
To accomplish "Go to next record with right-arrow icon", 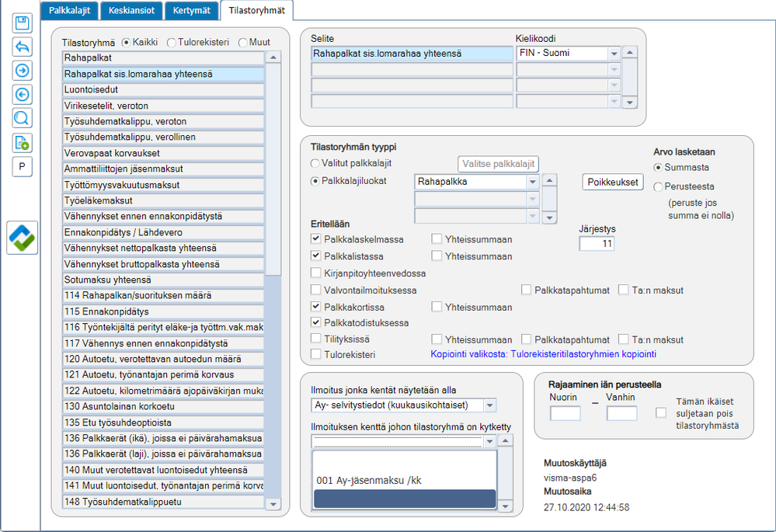I will point(23,70).
